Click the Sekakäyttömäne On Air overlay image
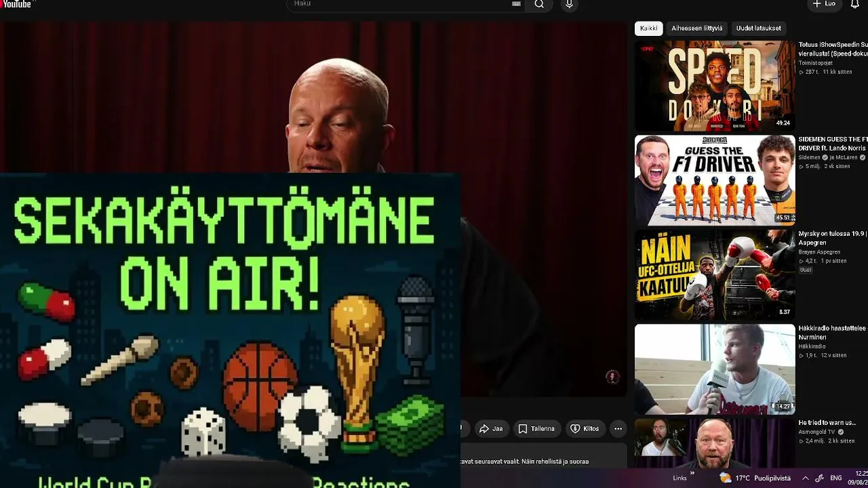Image resolution: width=868 pixels, height=488 pixels. click(x=230, y=331)
